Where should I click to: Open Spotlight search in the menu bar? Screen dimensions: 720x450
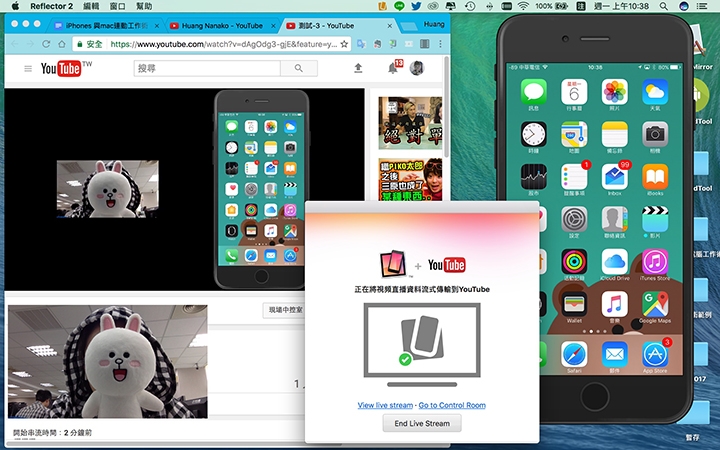pos(664,6)
